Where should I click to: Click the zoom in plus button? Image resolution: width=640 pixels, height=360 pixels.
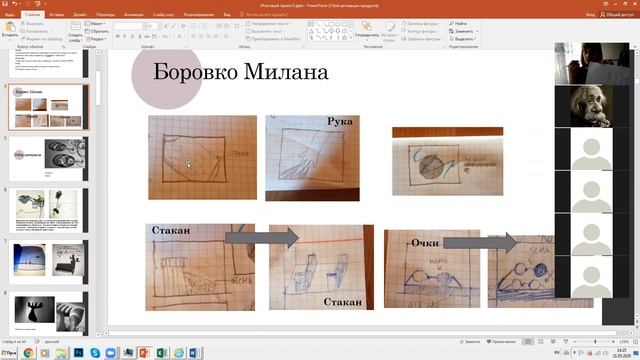pos(613,341)
